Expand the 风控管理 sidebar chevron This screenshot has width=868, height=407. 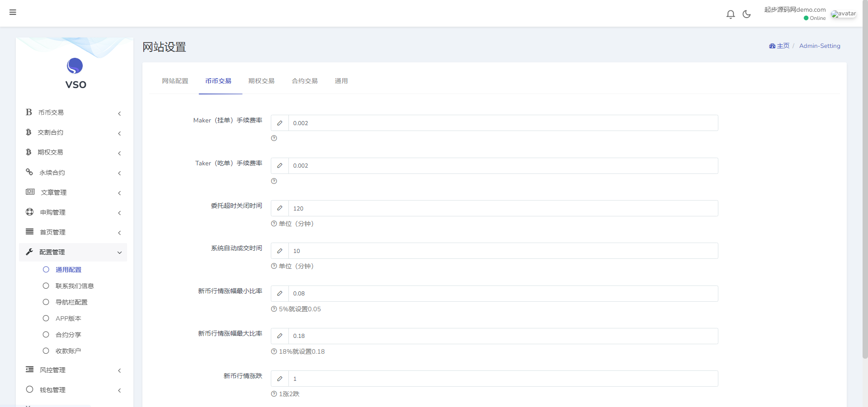coord(119,370)
